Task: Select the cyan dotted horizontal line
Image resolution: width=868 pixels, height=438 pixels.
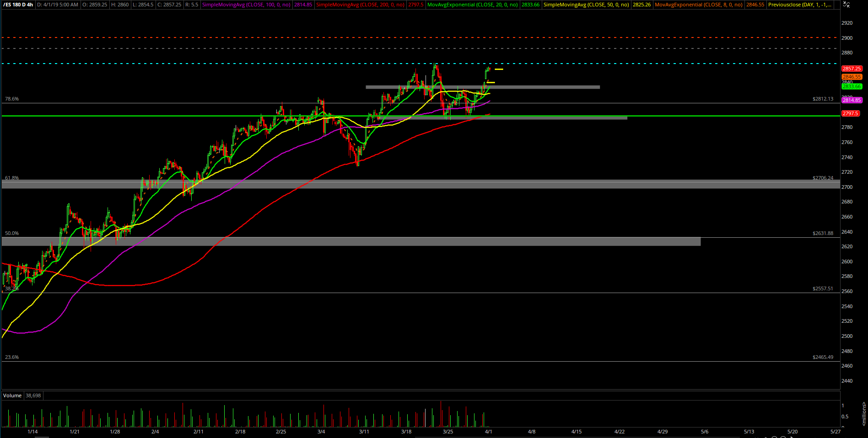Action: point(420,64)
